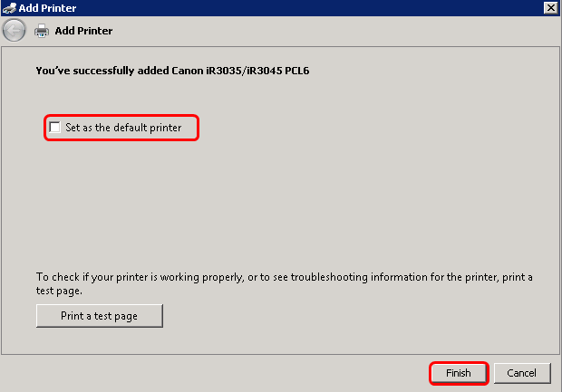Click the "Set as the default printer" label
562x392 pixels.
click(123, 128)
